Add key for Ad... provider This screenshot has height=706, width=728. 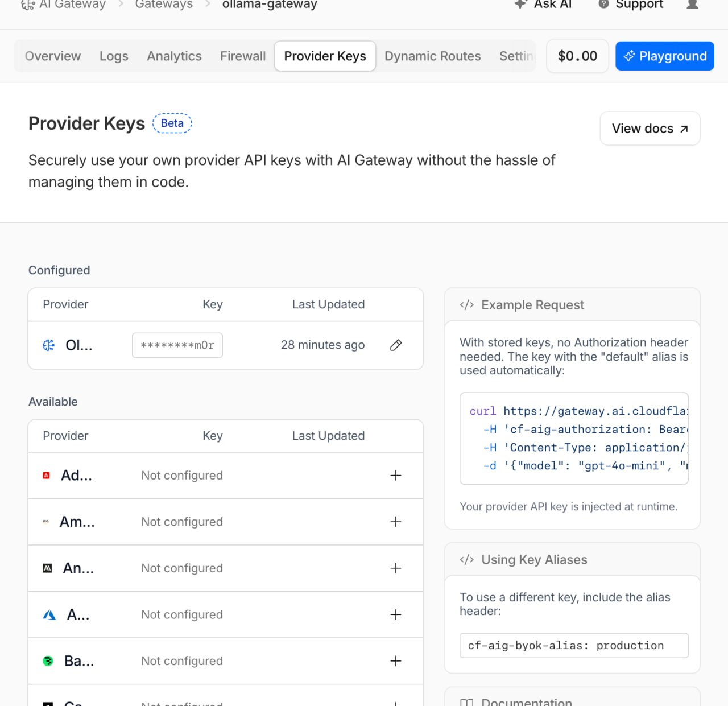[x=396, y=476]
